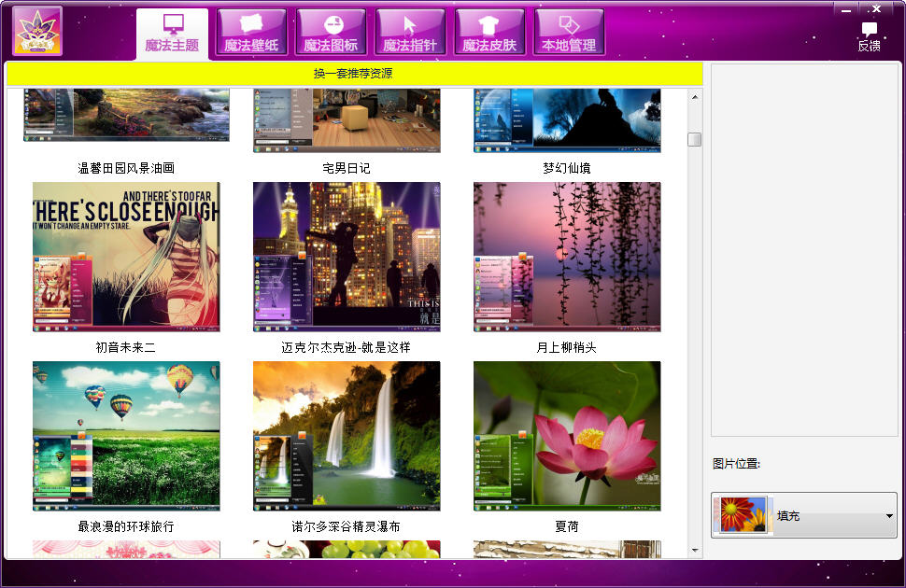906x588 pixels.
Task: Click the masquerade mask app logo
Action: pos(37,31)
